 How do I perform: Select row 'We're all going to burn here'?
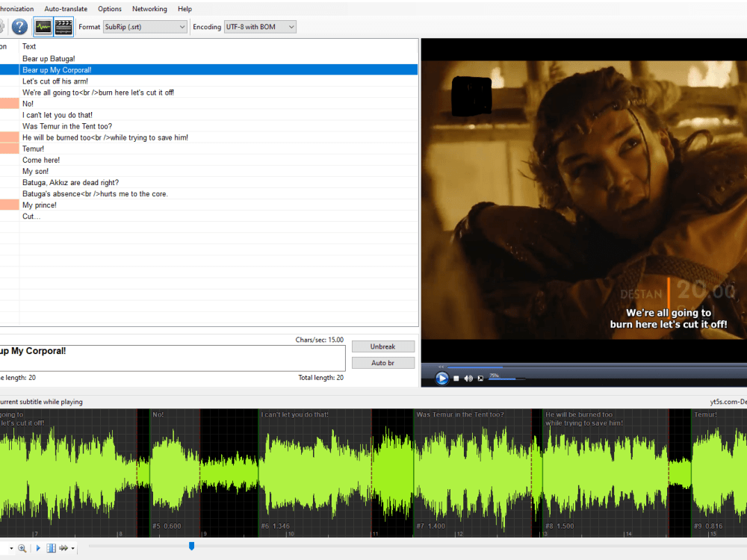[208, 93]
